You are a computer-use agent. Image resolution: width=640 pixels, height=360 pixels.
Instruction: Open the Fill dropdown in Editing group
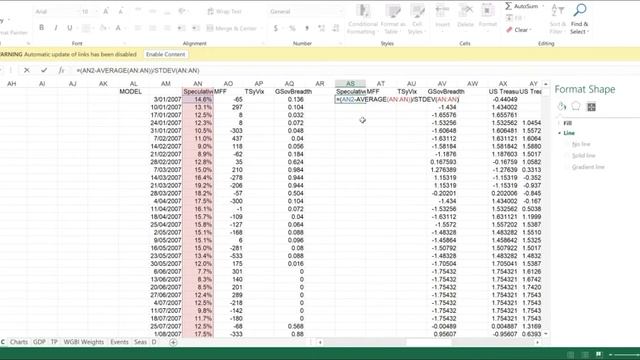click(x=515, y=18)
